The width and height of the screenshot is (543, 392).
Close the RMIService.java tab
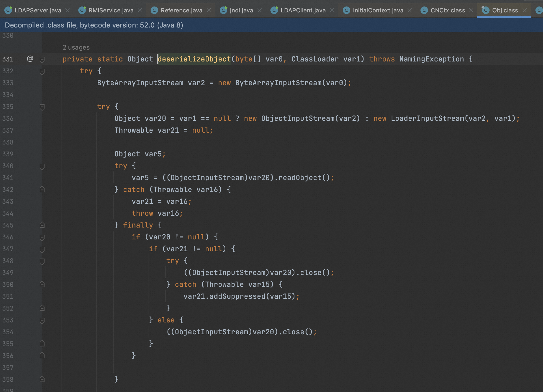click(x=140, y=10)
